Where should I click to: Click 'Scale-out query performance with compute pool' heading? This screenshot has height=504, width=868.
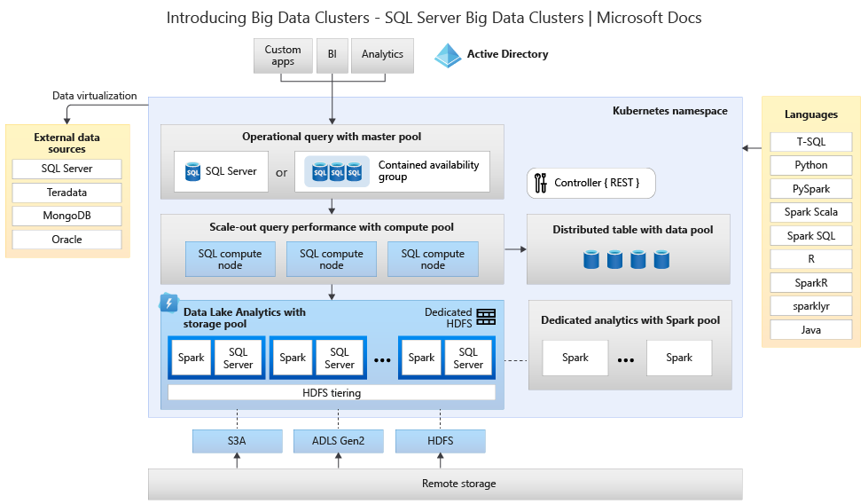pos(332,227)
